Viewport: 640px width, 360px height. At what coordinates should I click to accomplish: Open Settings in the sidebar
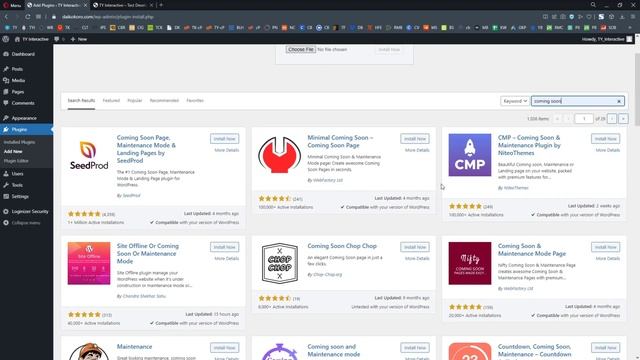pos(20,196)
